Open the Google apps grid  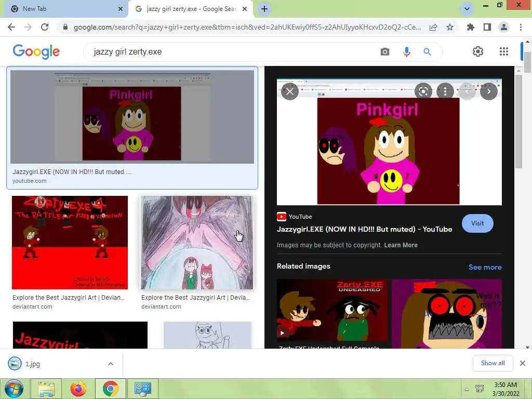[x=504, y=51]
